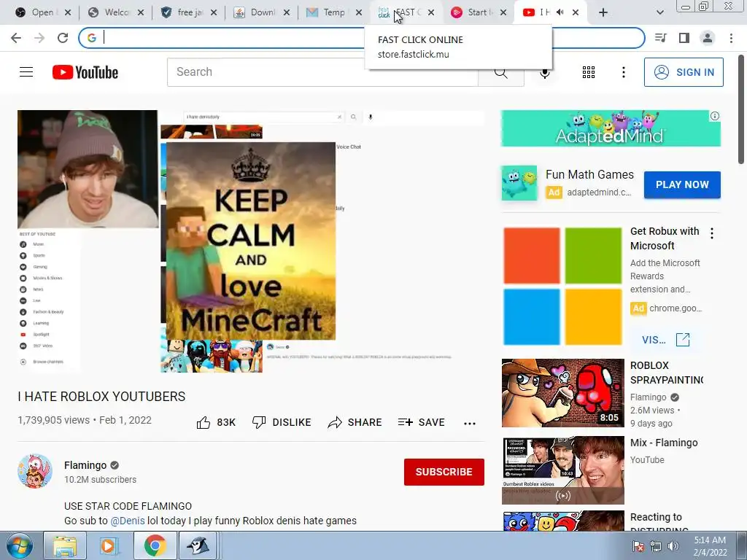Click the 1,739,905 views text
The image size is (747, 560).
pyautogui.click(x=53, y=420)
